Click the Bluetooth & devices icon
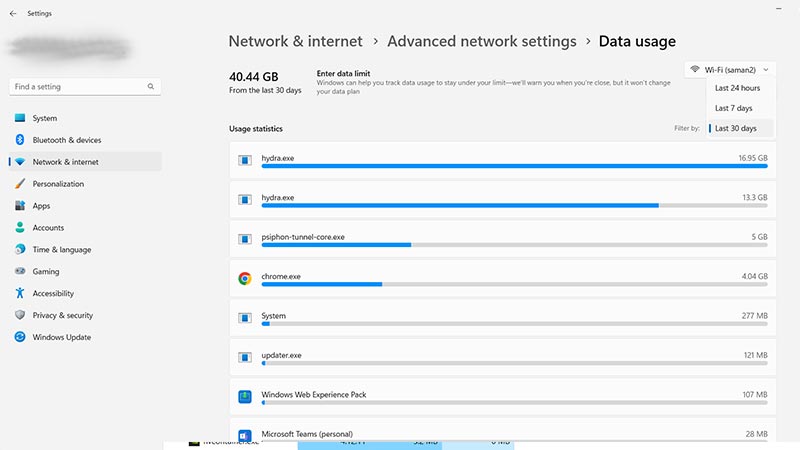This screenshot has height=450, width=800. (20, 140)
